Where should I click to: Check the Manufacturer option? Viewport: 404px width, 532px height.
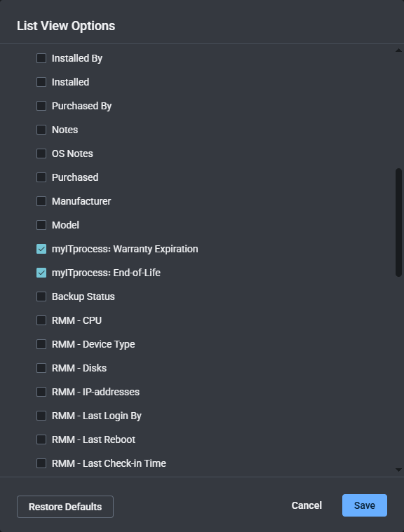pos(41,201)
